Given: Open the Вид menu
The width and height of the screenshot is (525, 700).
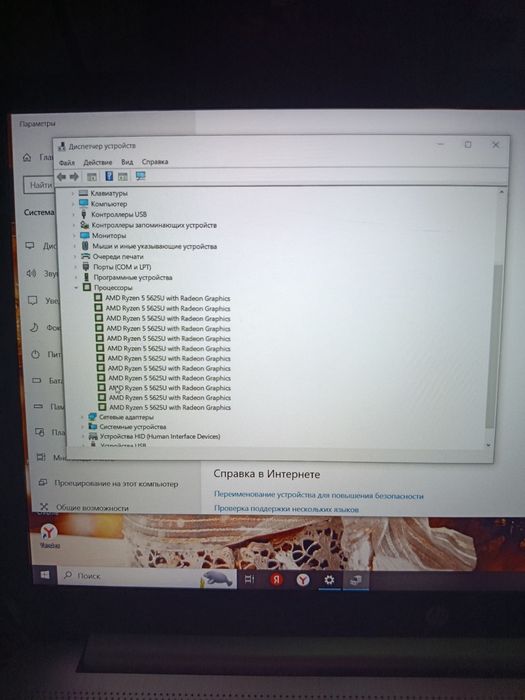Looking at the screenshot, I should tap(127, 162).
